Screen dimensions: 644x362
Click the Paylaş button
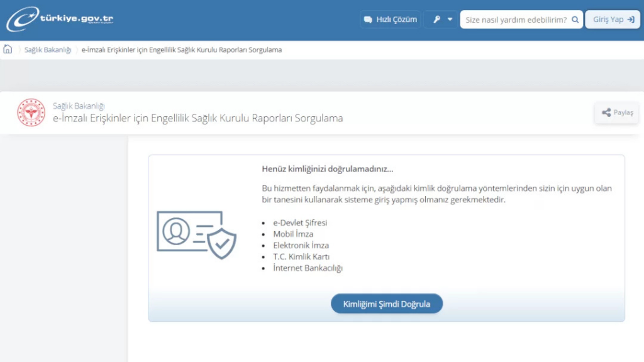tap(616, 112)
